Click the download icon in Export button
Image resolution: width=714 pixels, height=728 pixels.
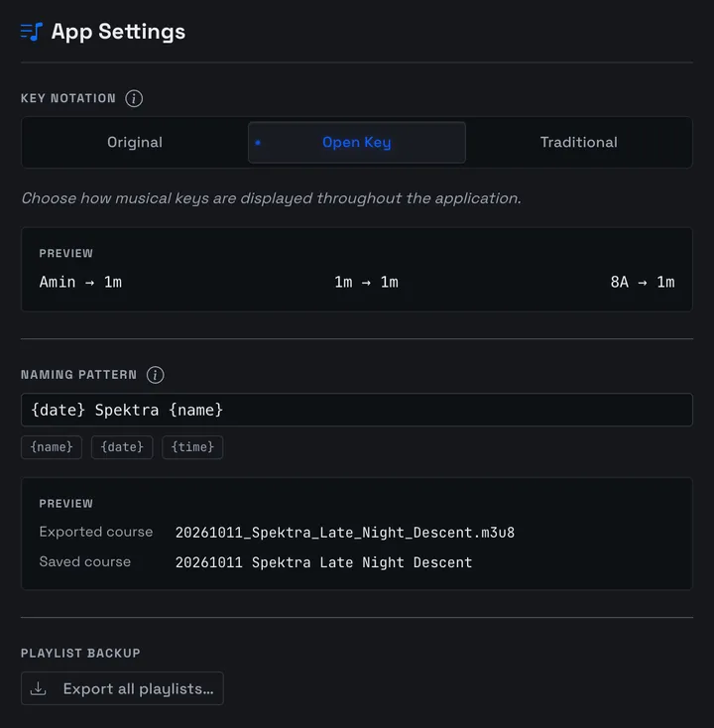38,688
